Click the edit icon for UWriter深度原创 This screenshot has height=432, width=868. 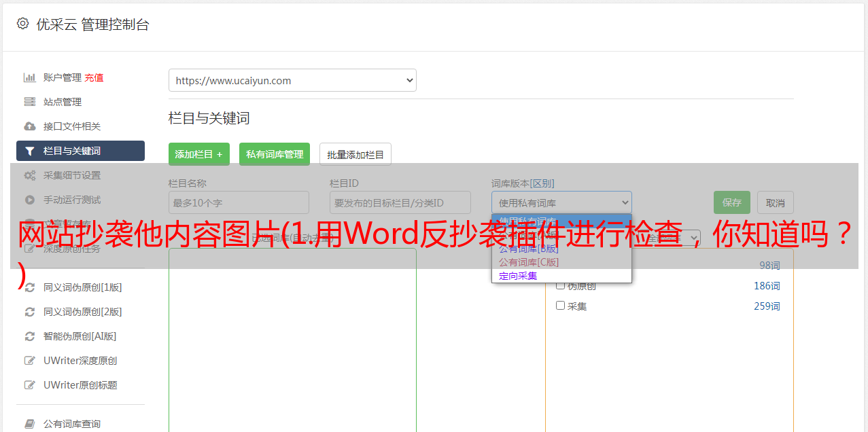point(30,361)
